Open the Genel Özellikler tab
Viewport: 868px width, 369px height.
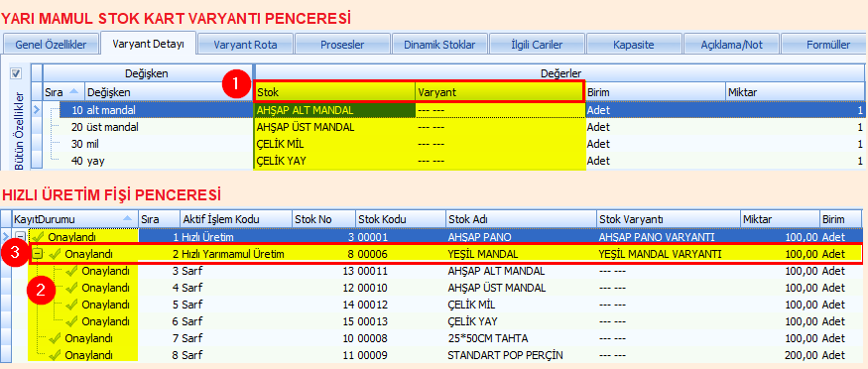(x=51, y=45)
